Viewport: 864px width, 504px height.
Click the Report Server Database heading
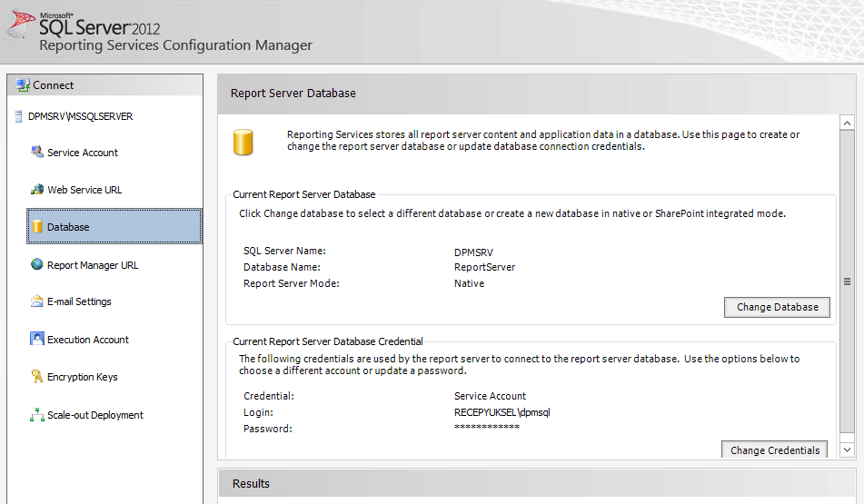[x=293, y=94]
